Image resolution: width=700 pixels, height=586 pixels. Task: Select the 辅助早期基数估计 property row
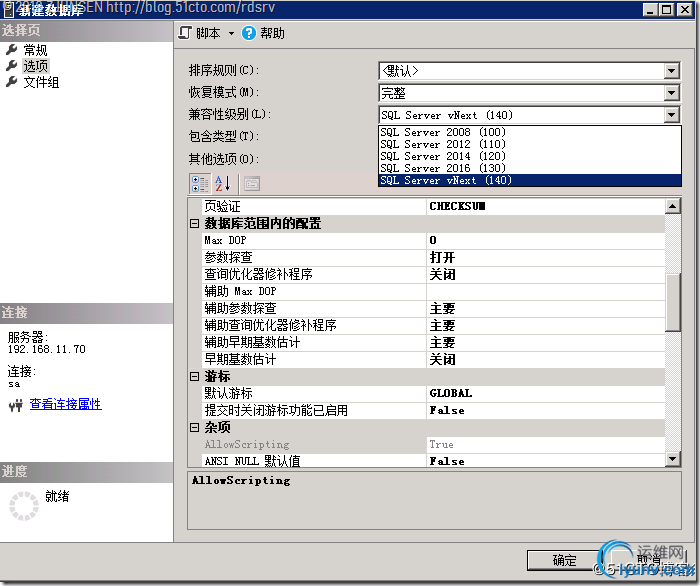point(433,342)
